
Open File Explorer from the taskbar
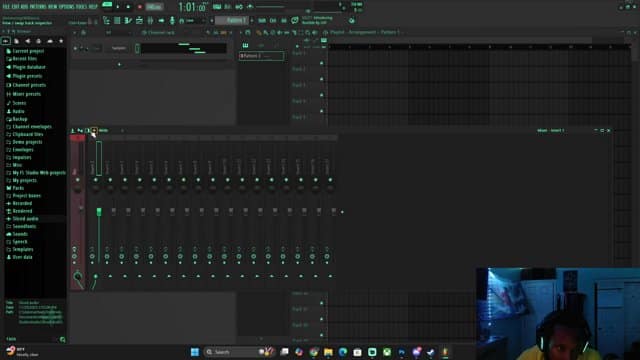coord(328,352)
